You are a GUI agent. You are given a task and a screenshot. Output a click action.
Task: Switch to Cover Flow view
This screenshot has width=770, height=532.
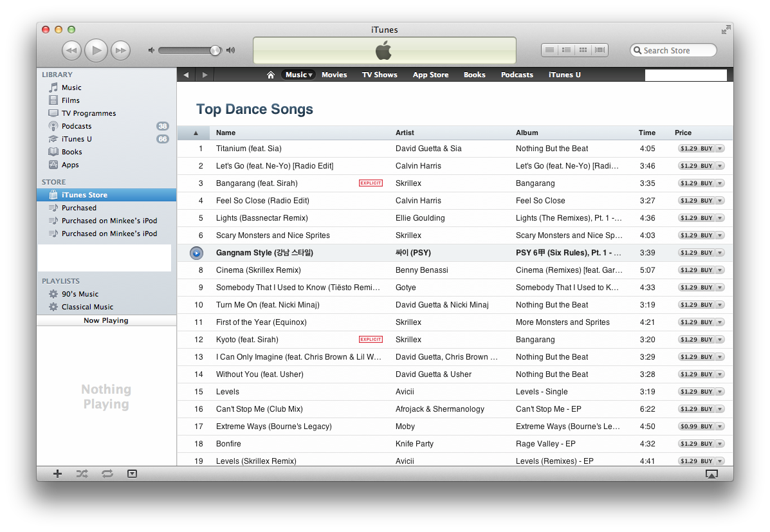click(600, 50)
